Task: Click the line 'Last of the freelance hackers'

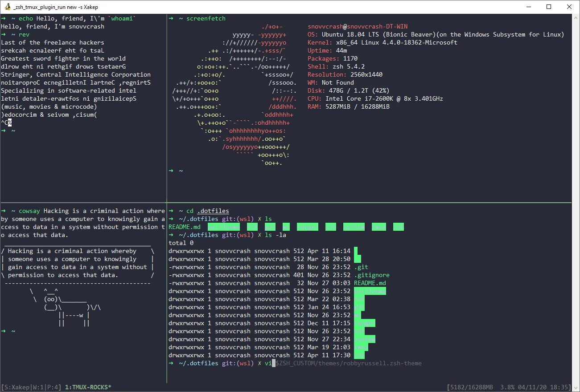Action: (x=53, y=42)
